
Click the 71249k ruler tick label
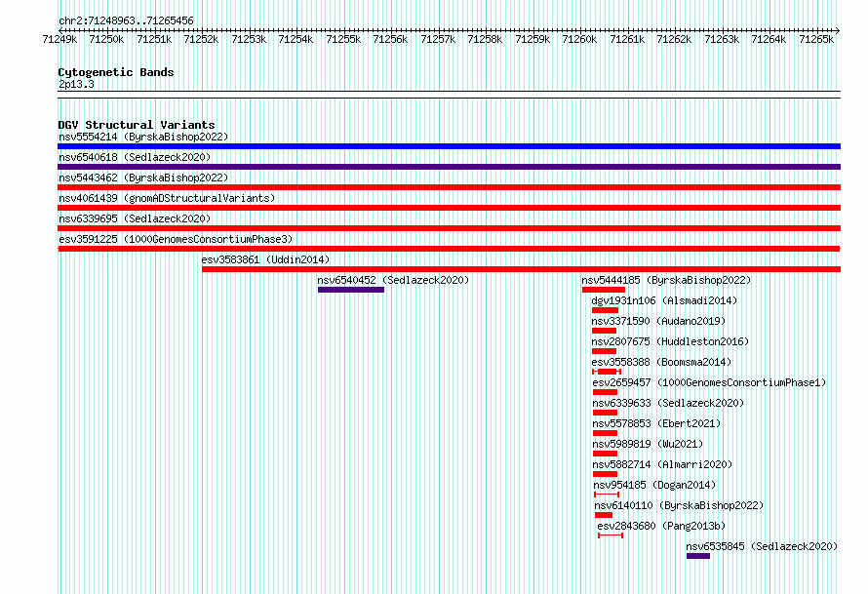[x=59, y=39]
